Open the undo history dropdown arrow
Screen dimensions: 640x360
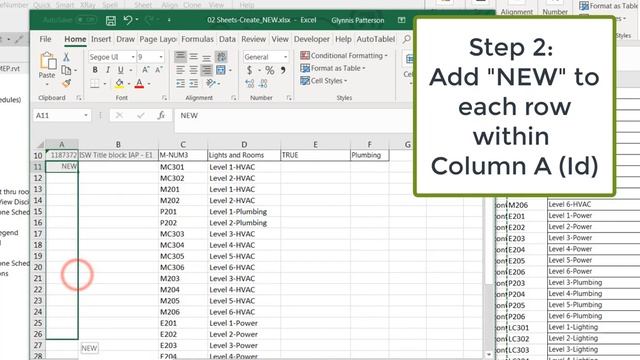(137, 20)
